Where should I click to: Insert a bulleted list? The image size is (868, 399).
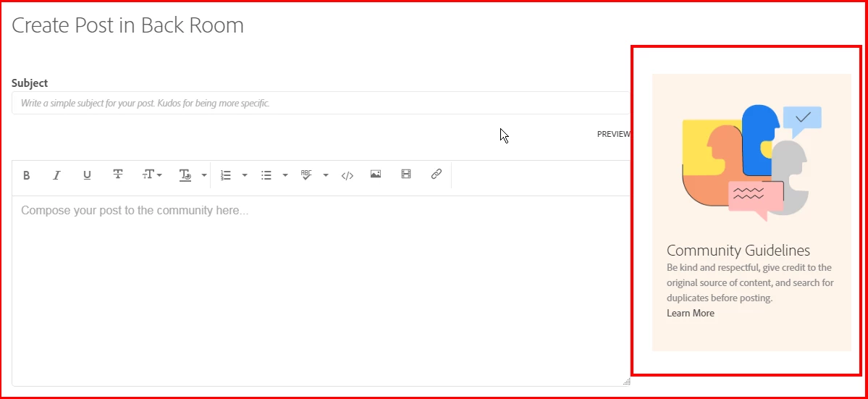(266, 175)
